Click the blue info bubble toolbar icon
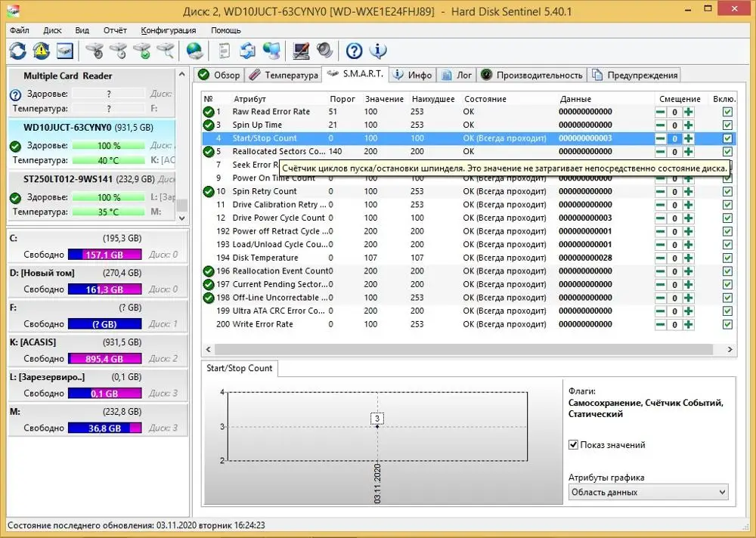Screen dimensions: 756x538 [x=377, y=51]
